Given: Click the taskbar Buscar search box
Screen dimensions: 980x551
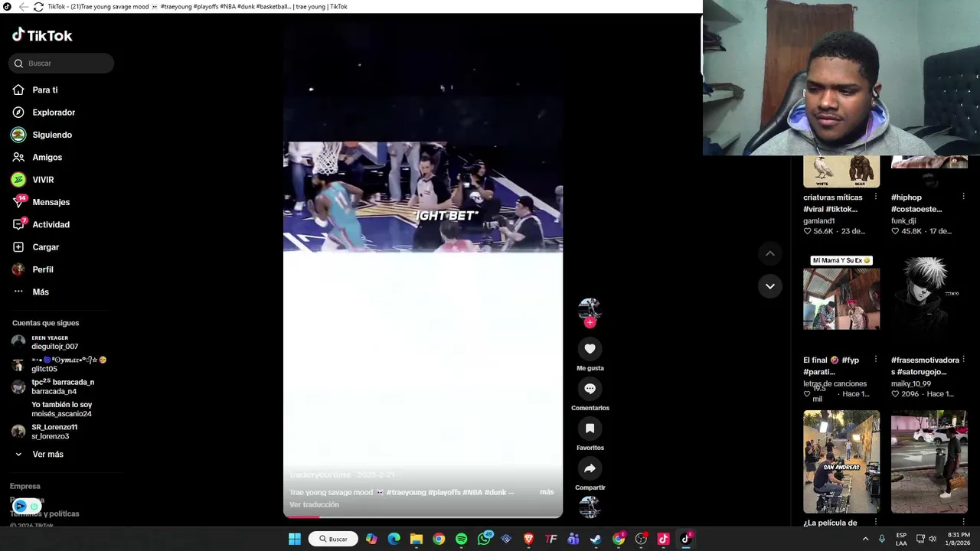Looking at the screenshot, I should (334, 539).
